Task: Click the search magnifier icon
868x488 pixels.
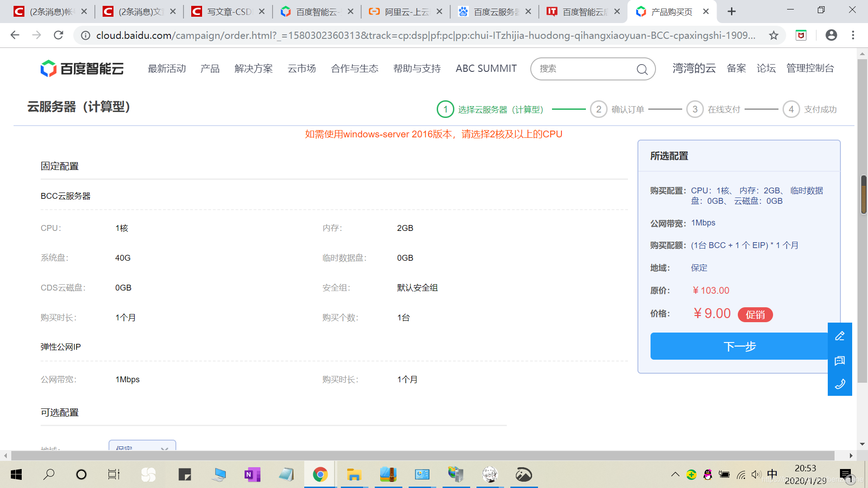Action: [642, 69]
